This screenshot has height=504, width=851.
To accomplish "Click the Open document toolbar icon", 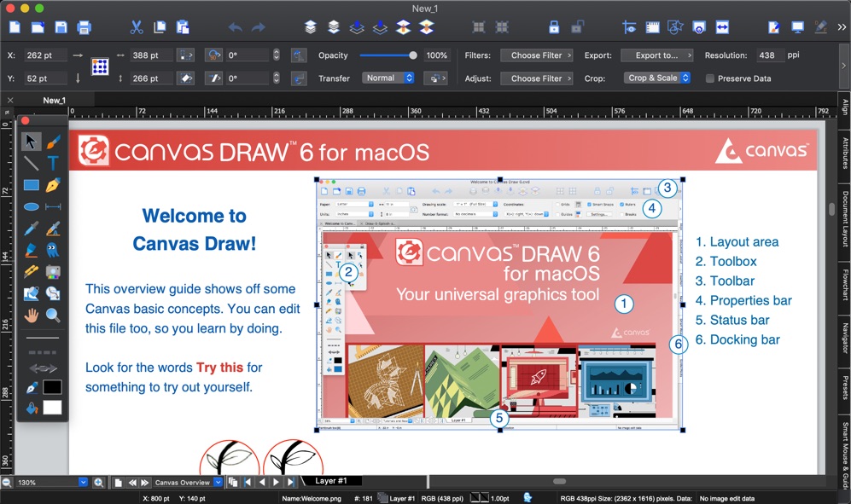I will coord(38,27).
